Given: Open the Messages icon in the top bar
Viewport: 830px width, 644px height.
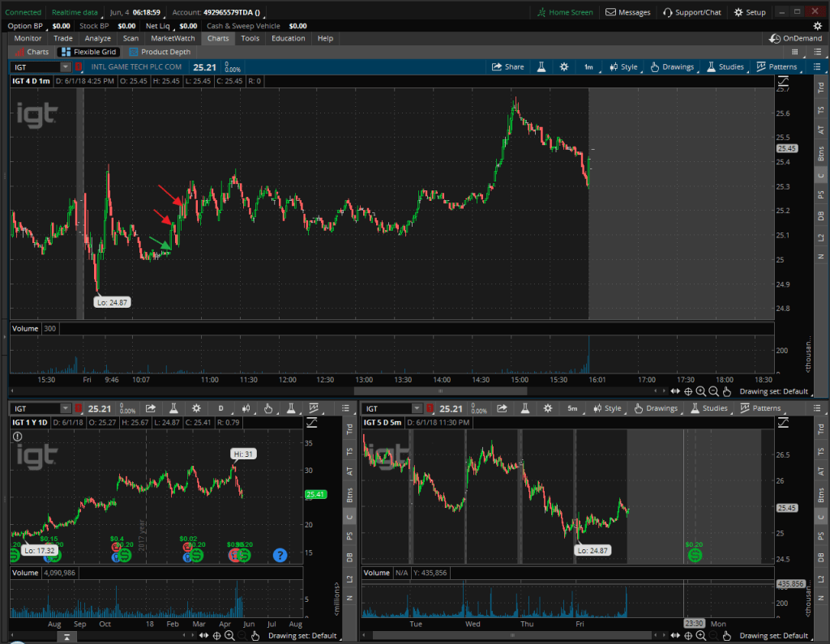Looking at the screenshot, I should coord(627,12).
